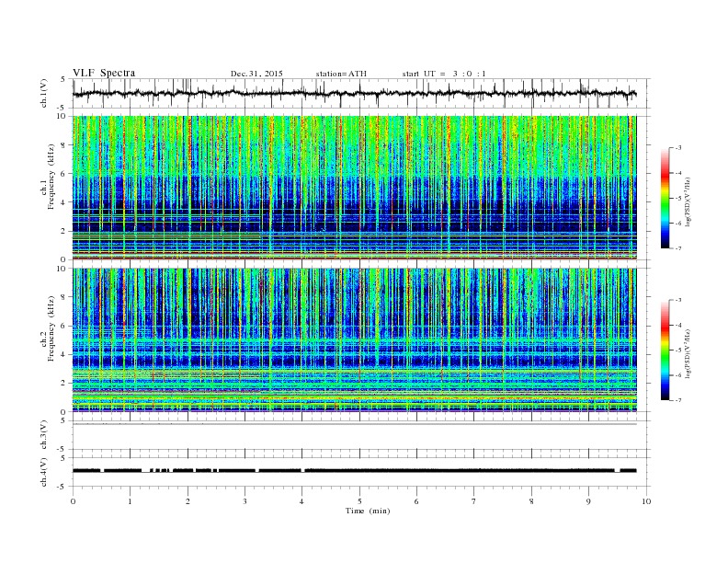Click tick label "9" on the time axis
Viewport: 728px width, 563px height.
(588, 501)
